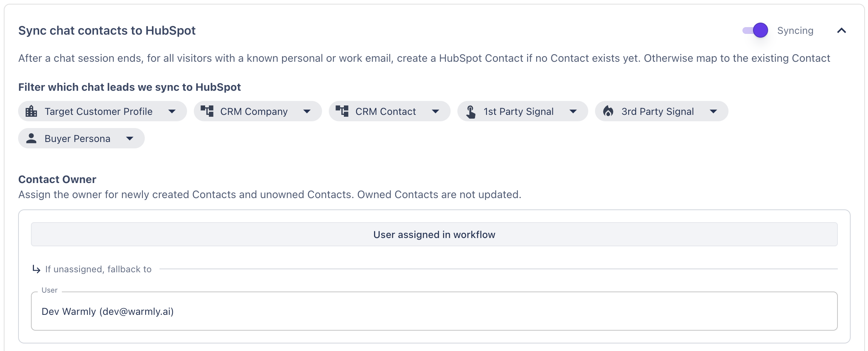Screen dimensions: 868x351
Task: Disable the HubSpot Syncing toggle
Action: (x=755, y=31)
